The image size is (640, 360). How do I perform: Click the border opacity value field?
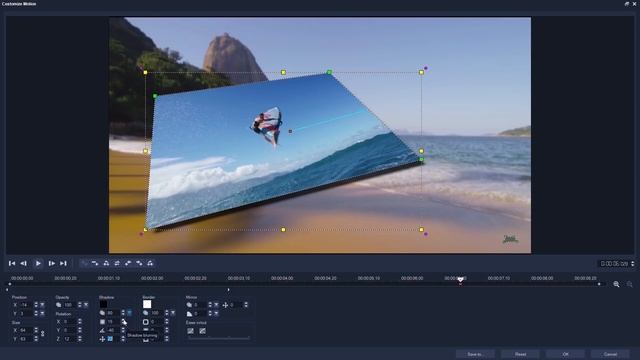(x=157, y=313)
